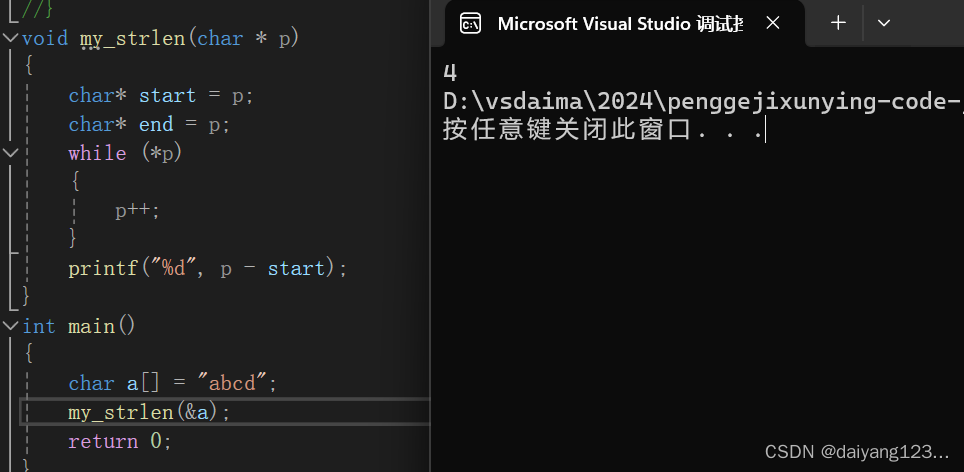Collapse the int main fold arrow
The width and height of the screenshot is (964, 472).
click(x=10, y=327)
